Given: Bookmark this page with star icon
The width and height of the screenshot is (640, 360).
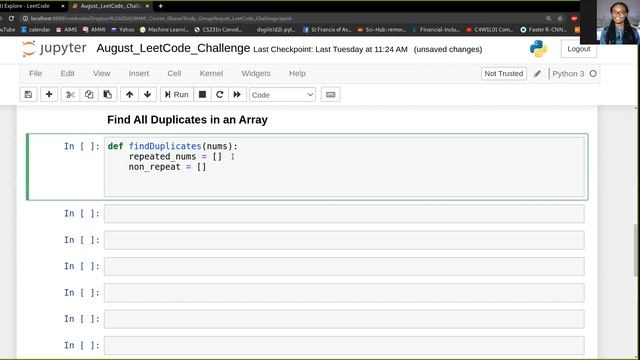Looking at the screenshot, I should click(x=560, y=18).
